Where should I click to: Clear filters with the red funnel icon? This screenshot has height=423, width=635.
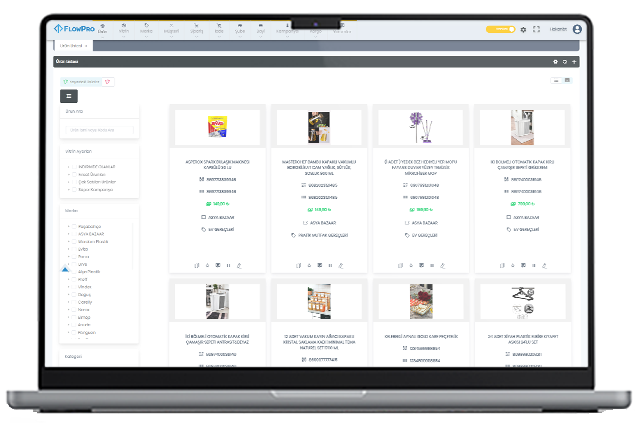point(108,80)
